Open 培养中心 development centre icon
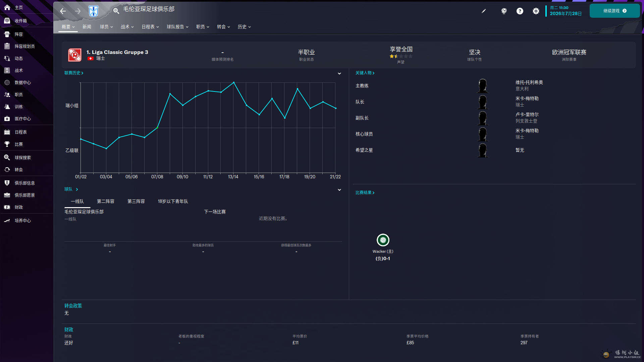The height and width of the screenshot is (362, 644). pyautogui.click(x=7, y=221)
